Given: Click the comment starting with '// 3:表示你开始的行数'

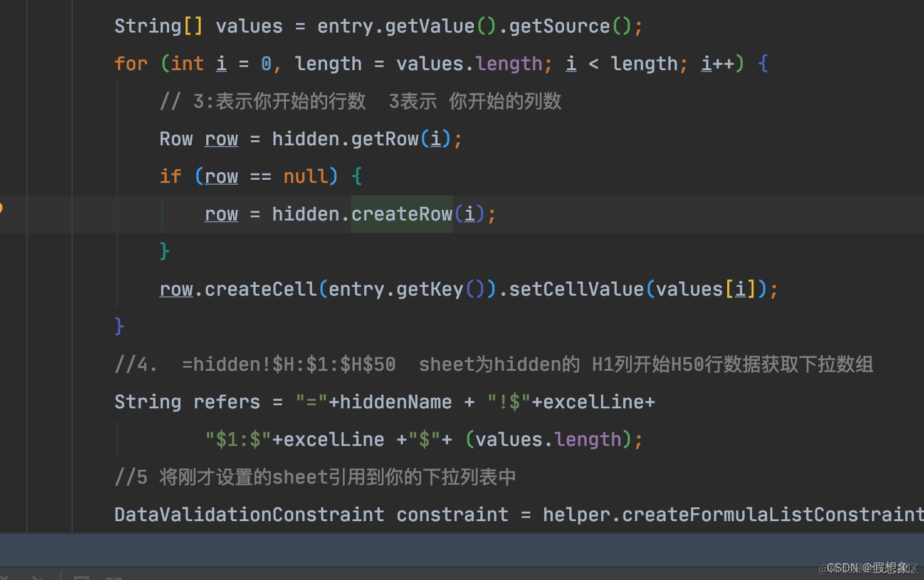Looking at the screenshot, I should pyautogui.click(x=360, y=101).
